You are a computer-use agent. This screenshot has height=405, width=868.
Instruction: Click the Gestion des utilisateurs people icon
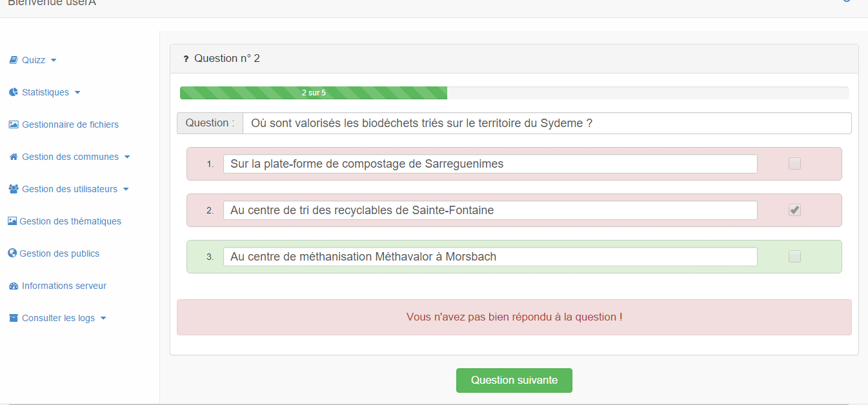(x=13, y=189)
